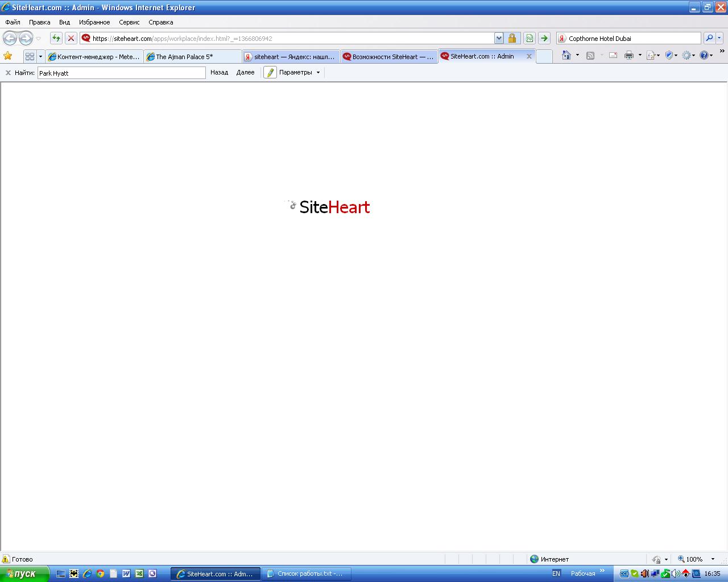View security report via the padlock icon

(x=512, y=38)
